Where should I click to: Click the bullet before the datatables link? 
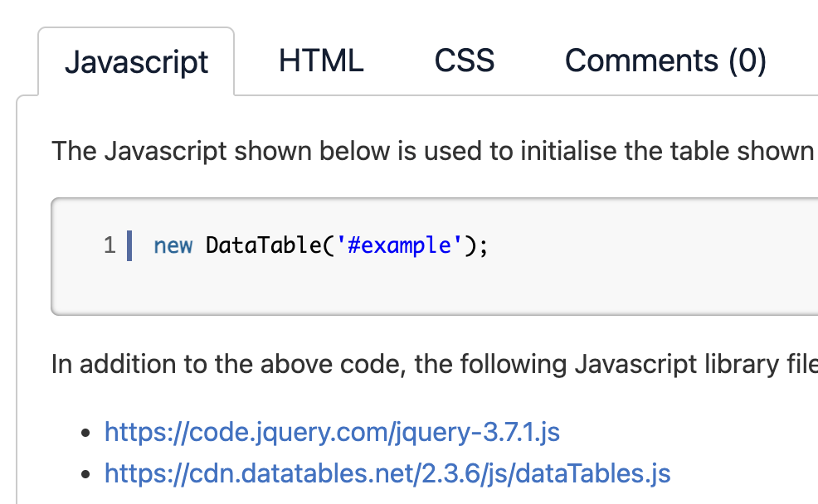pyautogui.click(x=85, y=474)
